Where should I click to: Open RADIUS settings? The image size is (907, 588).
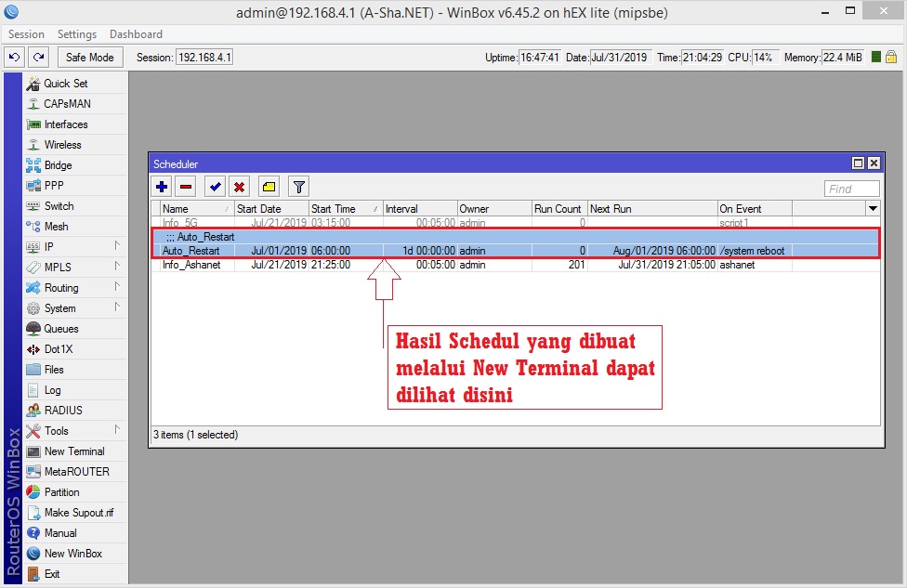[x=63, y=411]
